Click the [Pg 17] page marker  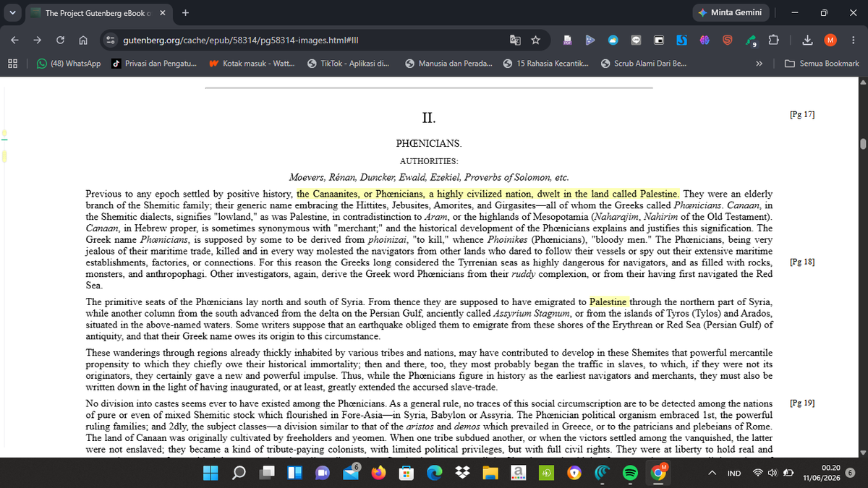pos(802,115)
